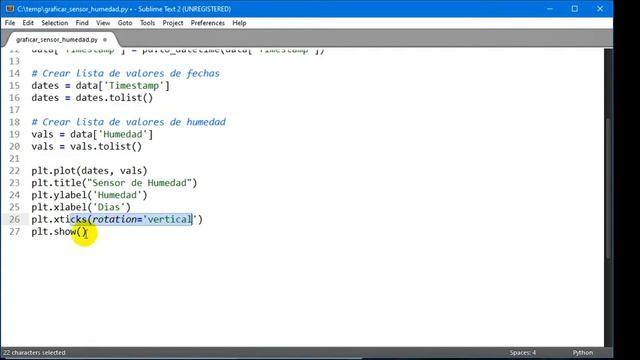Open the View menu
This screenshot has height=360, width=640.
(x=103, y=23)
